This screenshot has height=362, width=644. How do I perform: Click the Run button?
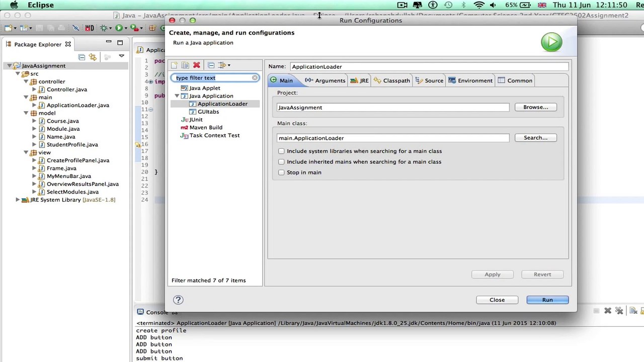547,300
